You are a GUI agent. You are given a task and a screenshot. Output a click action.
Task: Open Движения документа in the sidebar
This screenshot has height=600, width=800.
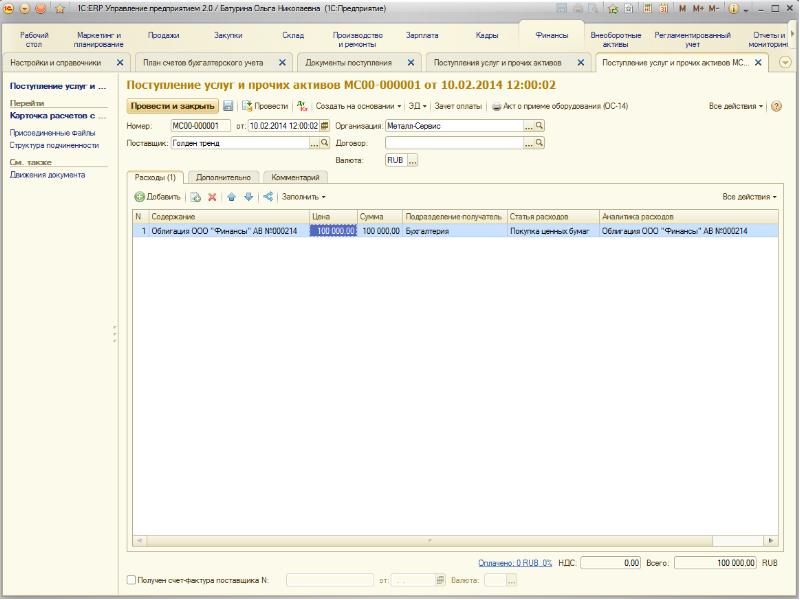point(48,175)
